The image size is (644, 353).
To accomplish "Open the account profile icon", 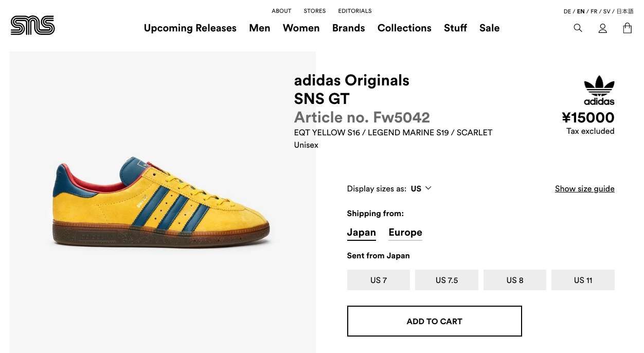I will [602, 28].
